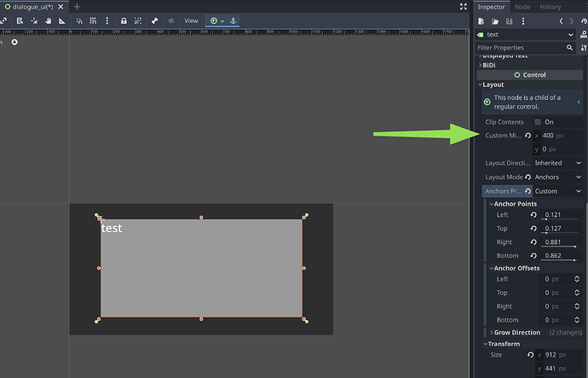Click the List Selectable Nodes tool icon
588x378 pixels.
coord(20,21)
